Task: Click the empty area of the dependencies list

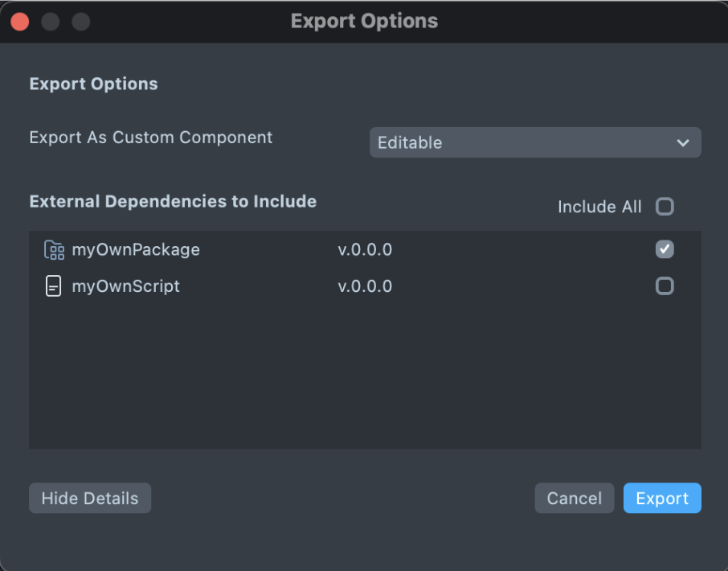Action: click(x=365, y=378)
